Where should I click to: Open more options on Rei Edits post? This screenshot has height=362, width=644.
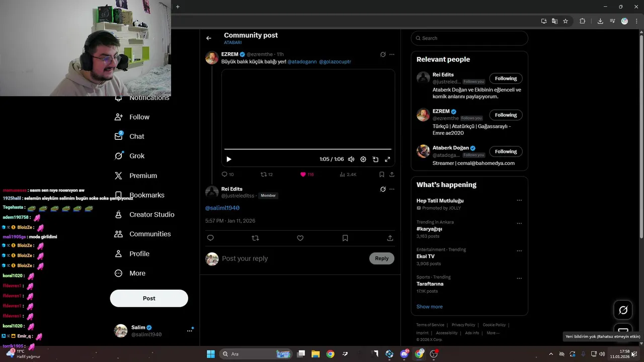392,189
